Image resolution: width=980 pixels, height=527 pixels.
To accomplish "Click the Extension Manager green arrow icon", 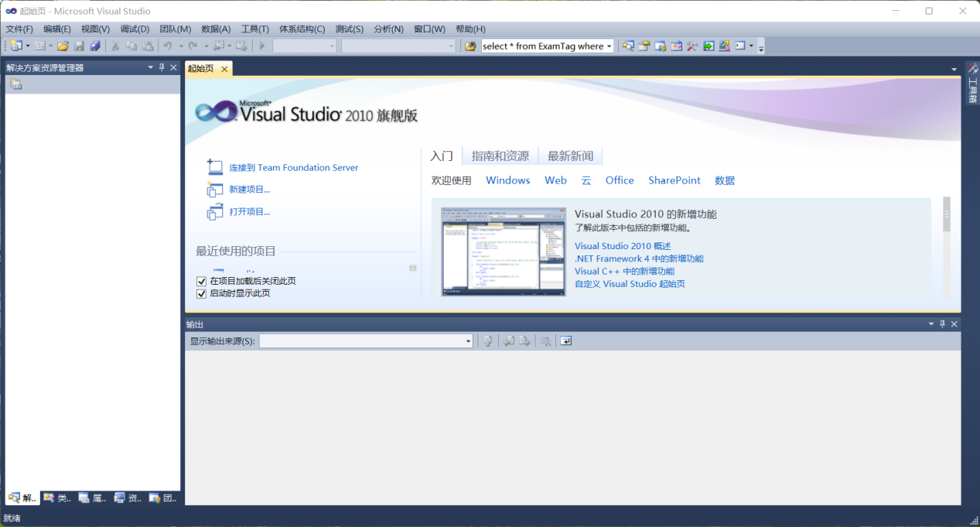I will (709, 46).
